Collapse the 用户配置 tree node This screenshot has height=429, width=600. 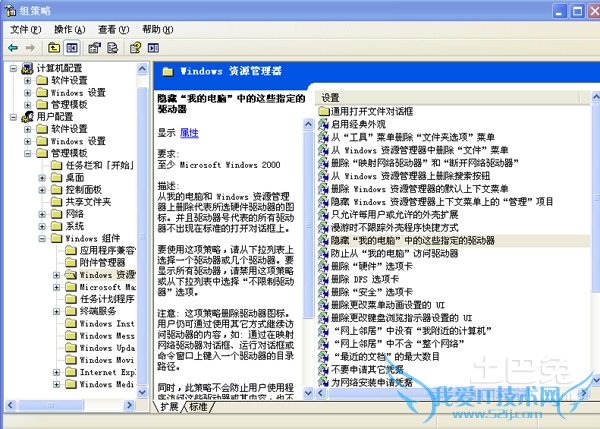coord(13,117)
